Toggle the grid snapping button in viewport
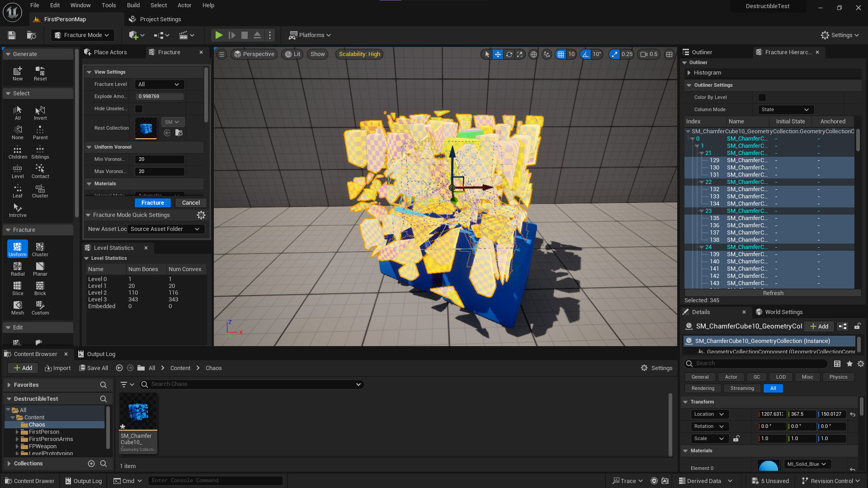This screenshot has width=868, height=488. click(561, 54)
